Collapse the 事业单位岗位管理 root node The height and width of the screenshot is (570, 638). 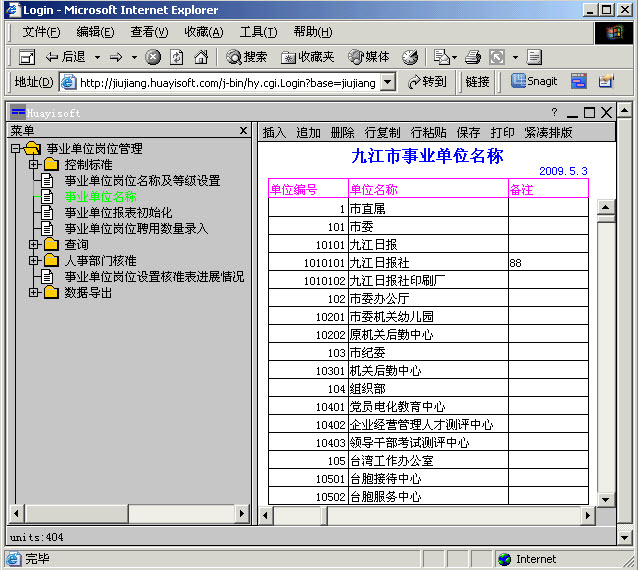pyautogui.click(x=16, y=149)
